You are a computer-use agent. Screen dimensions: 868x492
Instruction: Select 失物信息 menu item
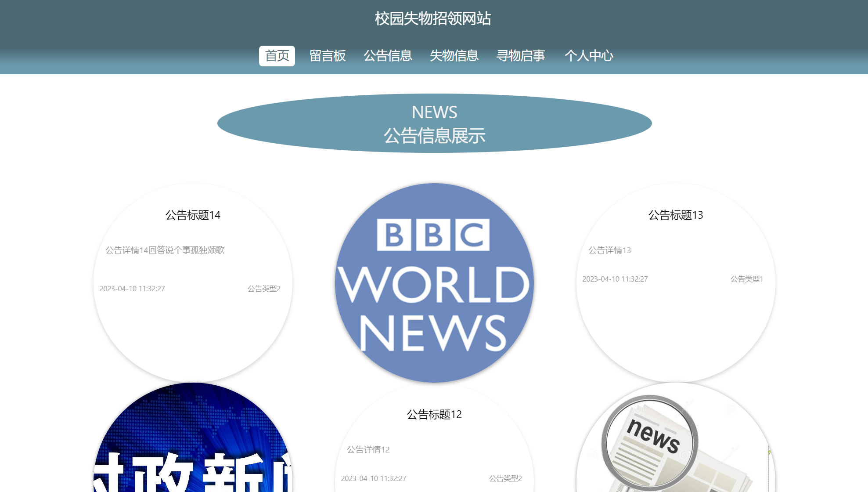[454, 56]
